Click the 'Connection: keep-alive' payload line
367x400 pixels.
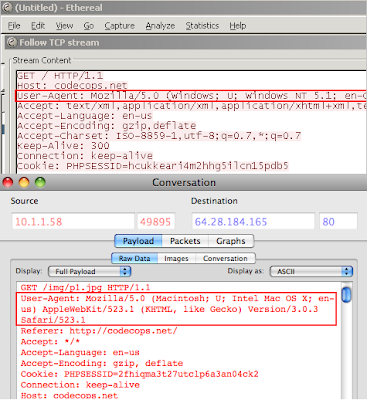click(80, 385)
